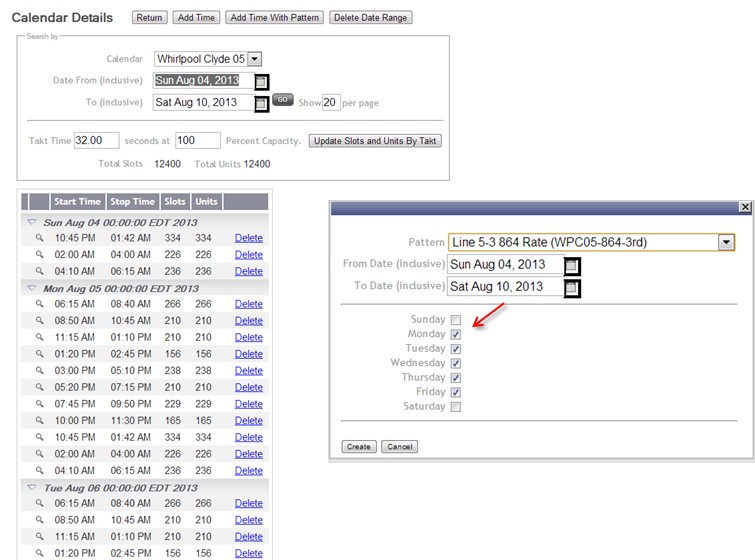Open details magnifier for Mon 03:00 PM row
Image resolution: width=755 pixels, height=560 pixels.
tap(39, 370)
